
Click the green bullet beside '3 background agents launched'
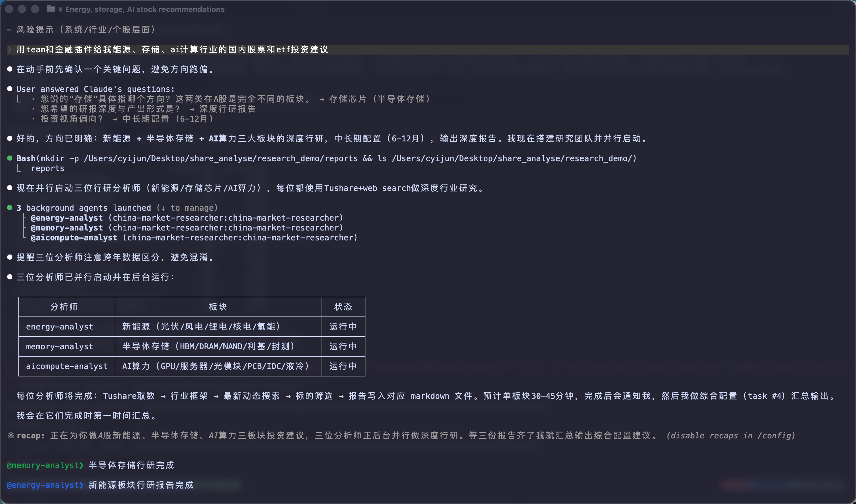(x=10, y=208)
